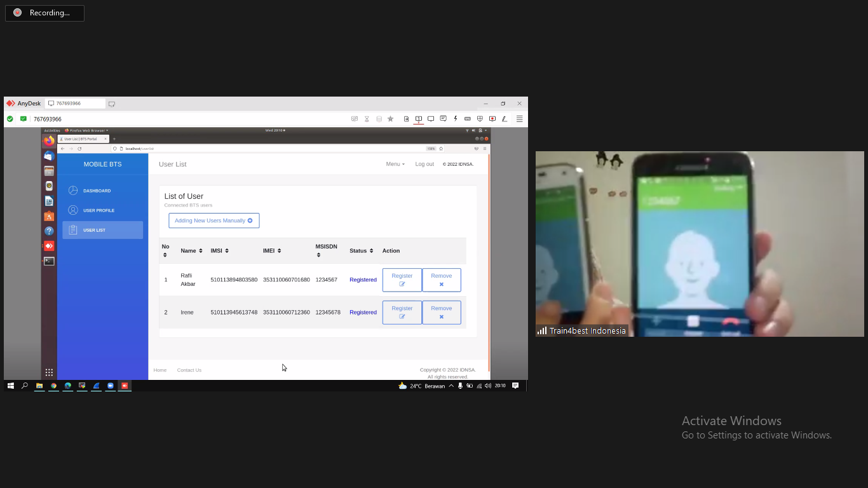The image size is (868, 488).
Task: Click Adding New Users Manually button
Action: 214,220
